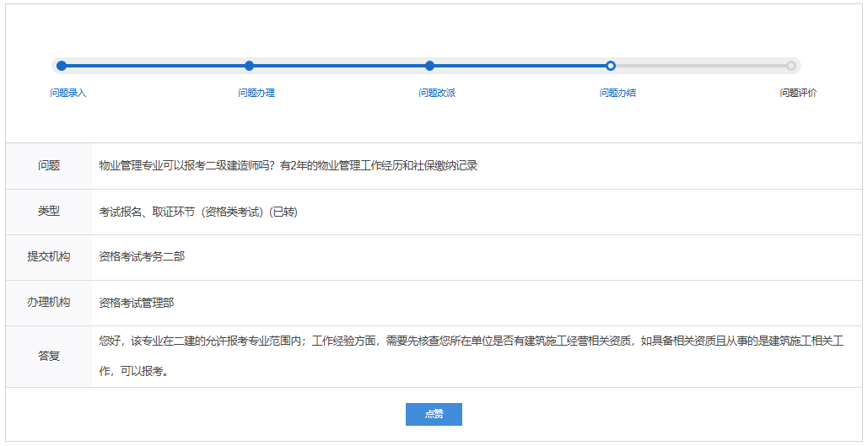This screenshot has width=868, height=446.
Task: Click the 问题改派 step dot
Action: point(430,66)
